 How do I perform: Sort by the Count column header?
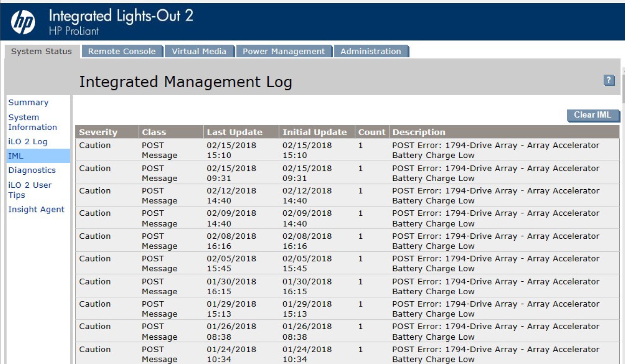pyautogui.click(x=372, y=132)
